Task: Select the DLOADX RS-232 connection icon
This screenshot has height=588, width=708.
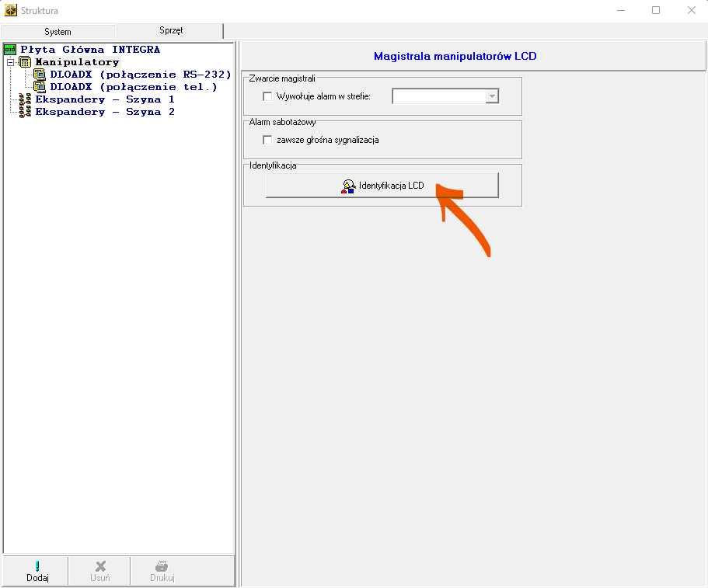Action: [40, 75]
